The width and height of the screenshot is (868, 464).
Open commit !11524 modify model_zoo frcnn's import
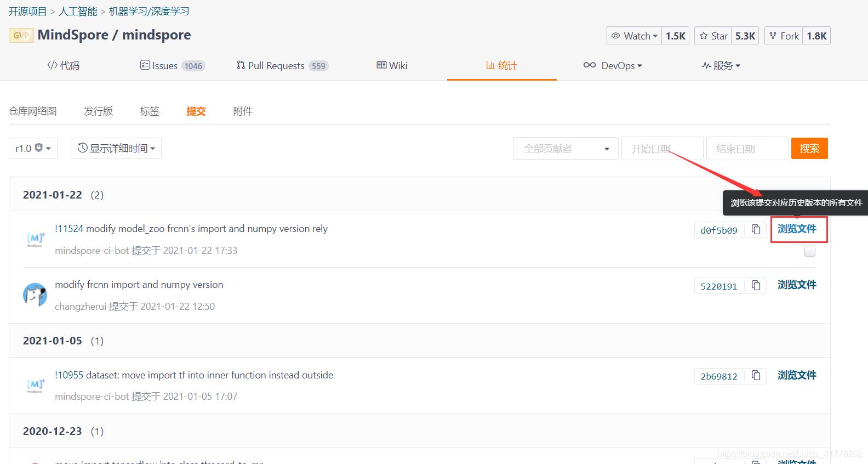191,229
